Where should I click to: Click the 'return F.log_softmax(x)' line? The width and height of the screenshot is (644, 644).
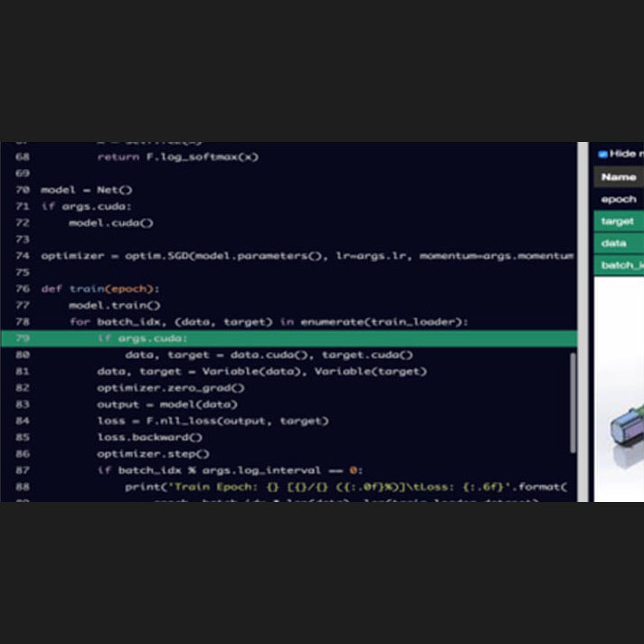[x=177, y=156]
